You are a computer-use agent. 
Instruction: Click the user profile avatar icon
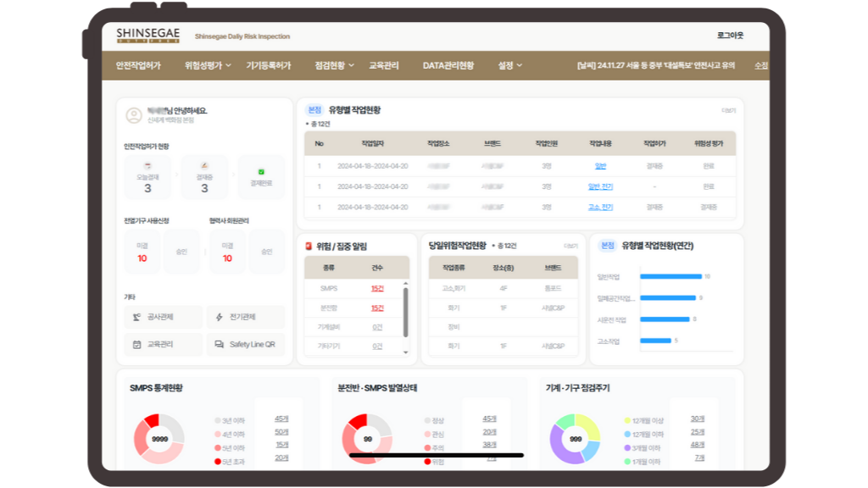[133, 115]
